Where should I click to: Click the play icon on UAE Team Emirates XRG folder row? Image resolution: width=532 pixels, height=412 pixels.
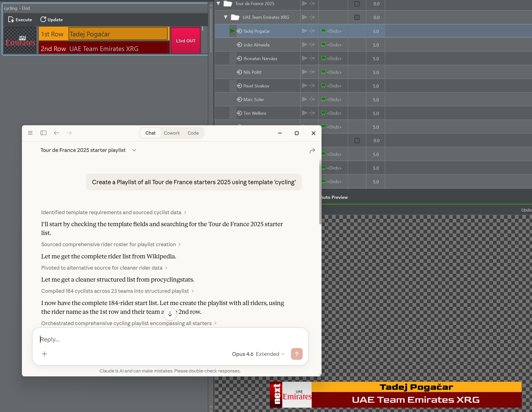(x=304, y=17)
